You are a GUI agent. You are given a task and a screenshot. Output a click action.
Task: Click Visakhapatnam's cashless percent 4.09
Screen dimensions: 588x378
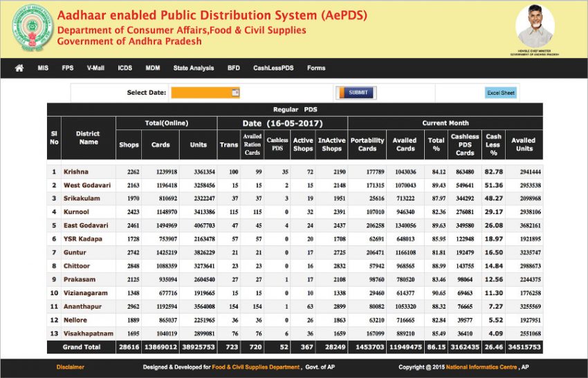click(496, 333)
